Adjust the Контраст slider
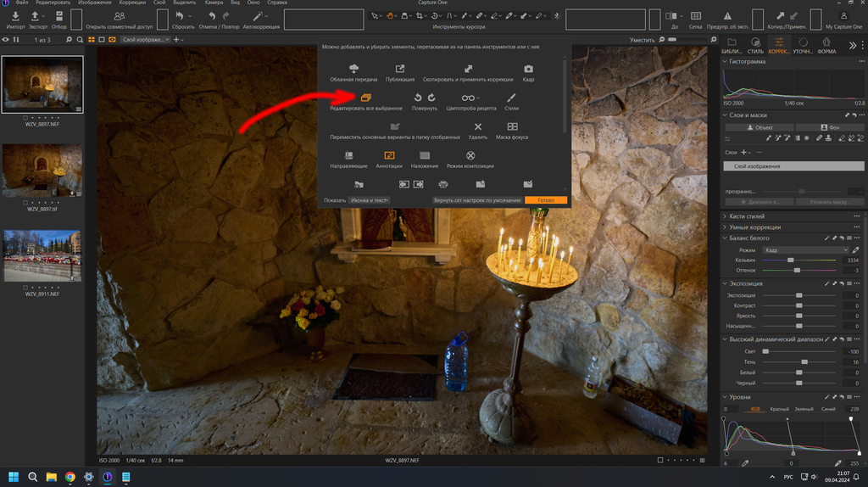Screen dimensions: 868x487 click(798, 305)
